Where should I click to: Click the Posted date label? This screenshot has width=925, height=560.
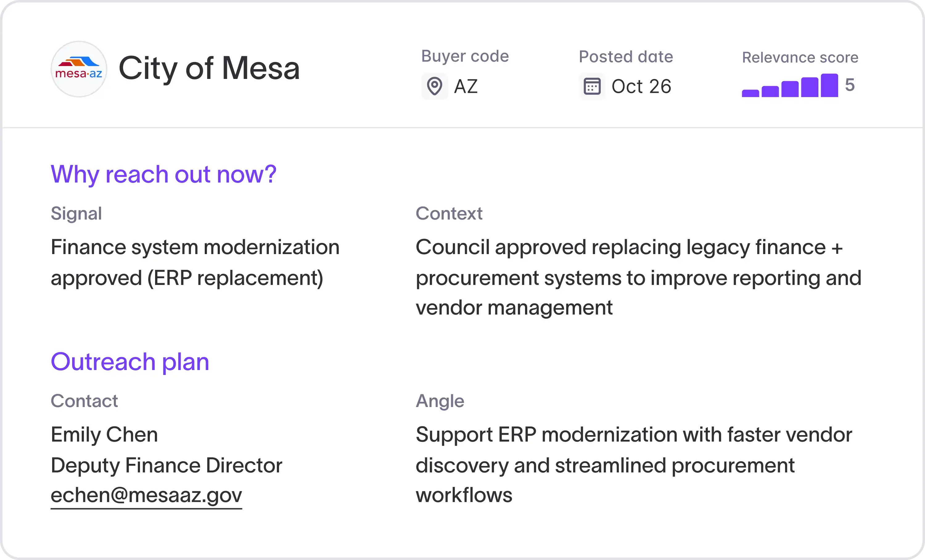[626, 57]
